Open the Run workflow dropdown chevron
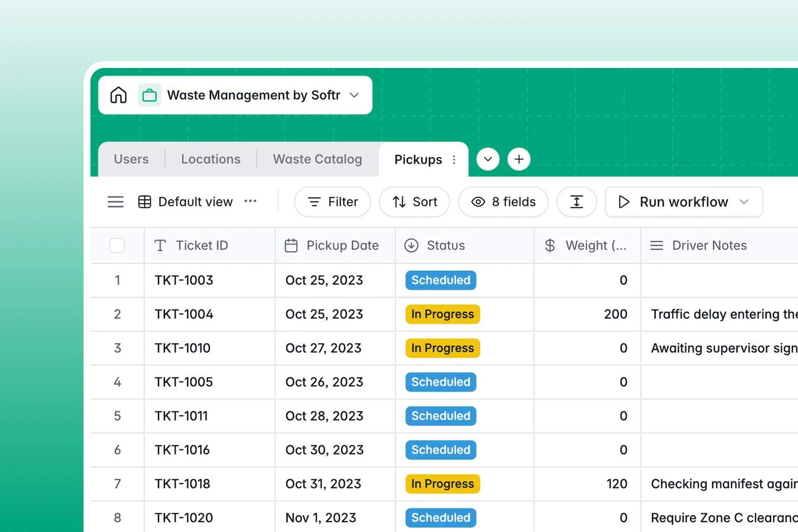 (744, 202)
